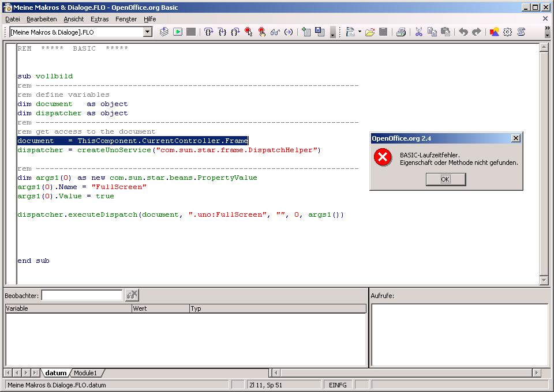Screen dimensions: 554x392
Task: Click the Step Out icon
Action: 235,32
